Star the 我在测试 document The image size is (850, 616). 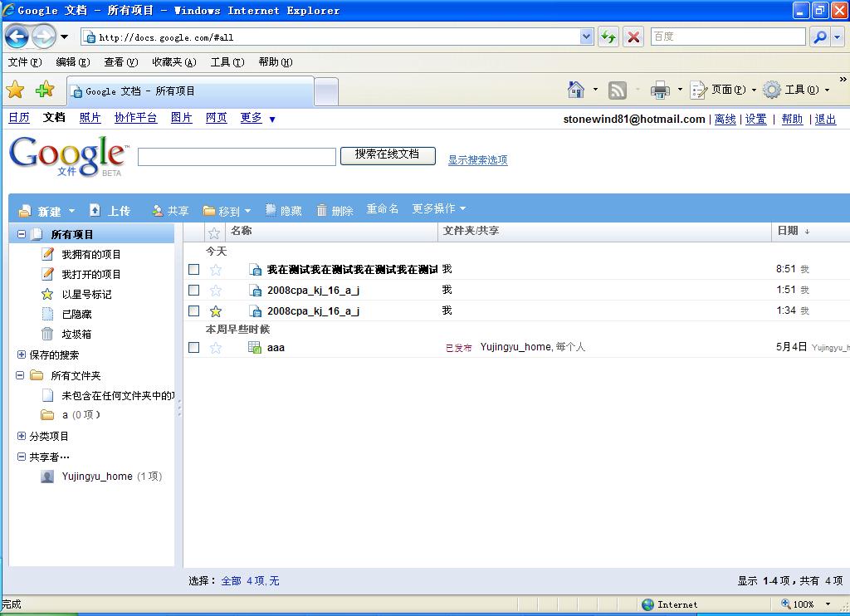[216, 270]
